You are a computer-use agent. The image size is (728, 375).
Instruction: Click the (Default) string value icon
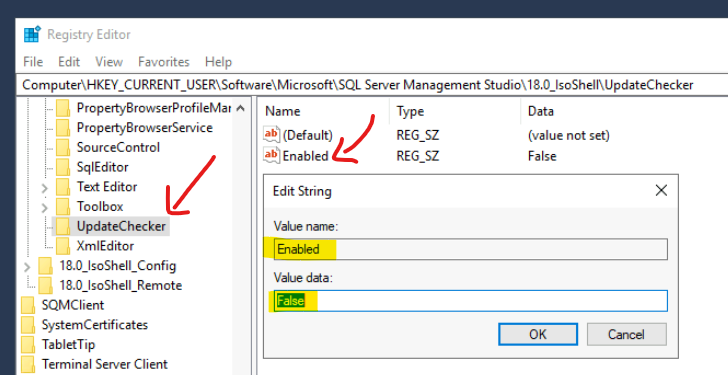[x=272, y=135]
